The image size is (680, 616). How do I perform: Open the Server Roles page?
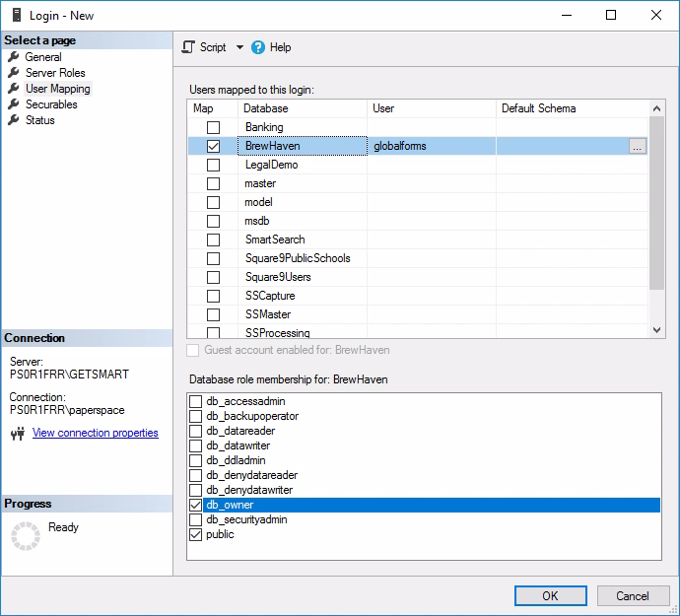[x=55, y=73]
